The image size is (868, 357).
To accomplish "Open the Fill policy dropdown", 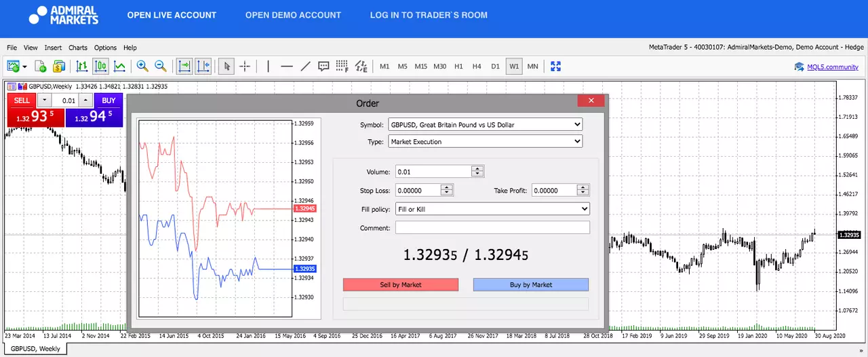I will (492, 209).
